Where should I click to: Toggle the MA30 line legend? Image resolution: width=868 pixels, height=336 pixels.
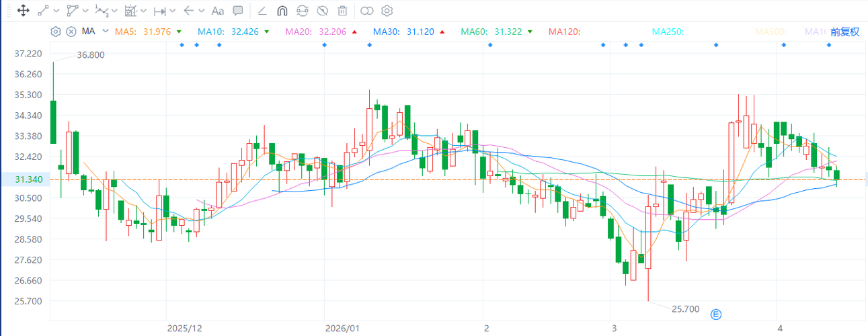coord(387,32)
